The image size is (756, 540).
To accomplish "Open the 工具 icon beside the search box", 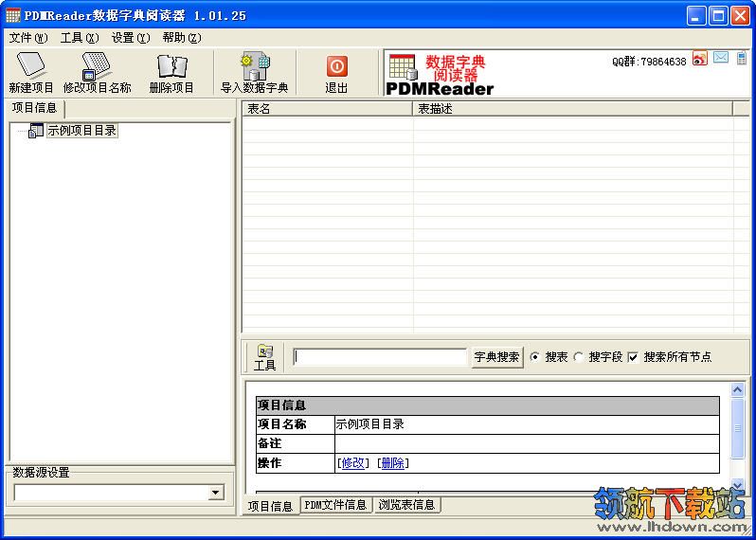I will [264, 357].
